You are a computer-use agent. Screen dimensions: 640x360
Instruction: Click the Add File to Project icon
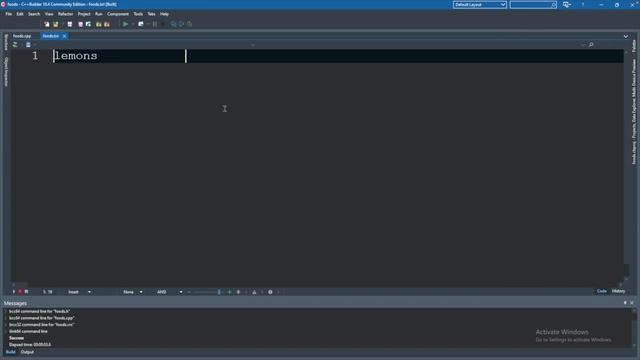[98, 24]
